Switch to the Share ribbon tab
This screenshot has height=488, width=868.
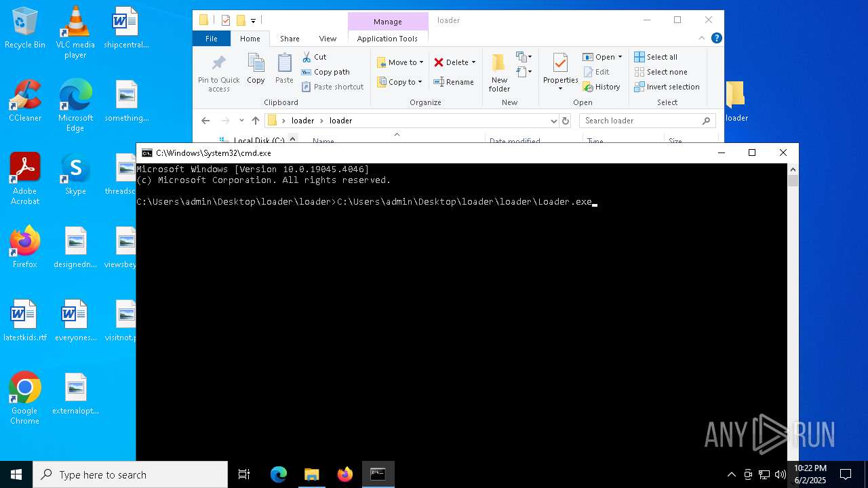pos(290,39)
